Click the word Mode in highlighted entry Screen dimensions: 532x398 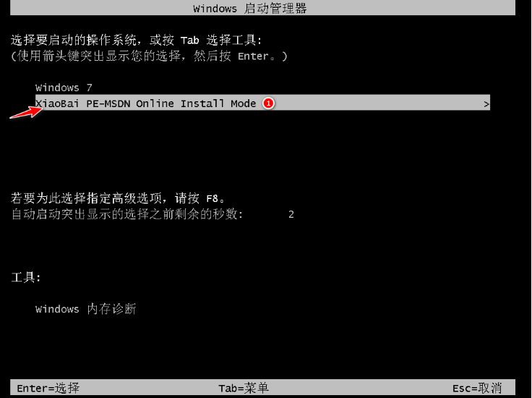(244, 103)
